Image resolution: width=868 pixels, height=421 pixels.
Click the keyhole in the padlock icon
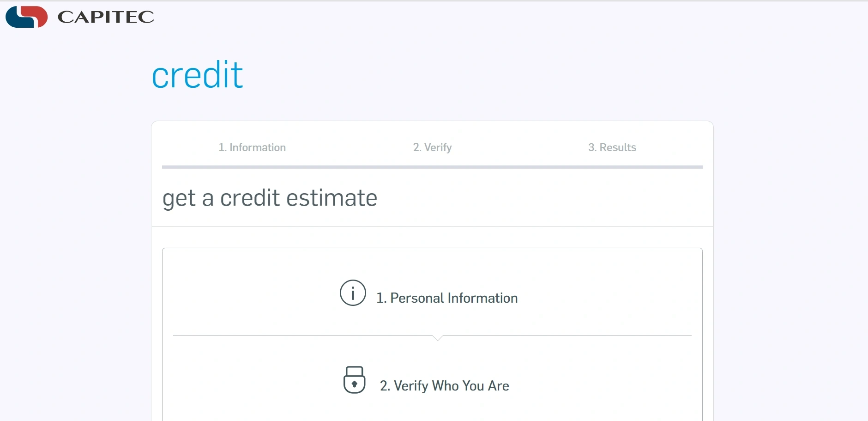pyautogui.click(x=354, y=384)
